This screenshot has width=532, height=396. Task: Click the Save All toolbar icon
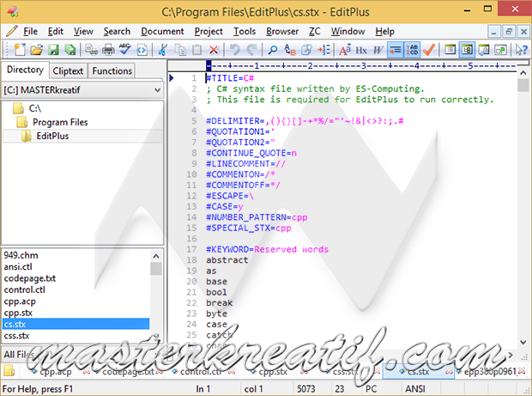point(70,50)
